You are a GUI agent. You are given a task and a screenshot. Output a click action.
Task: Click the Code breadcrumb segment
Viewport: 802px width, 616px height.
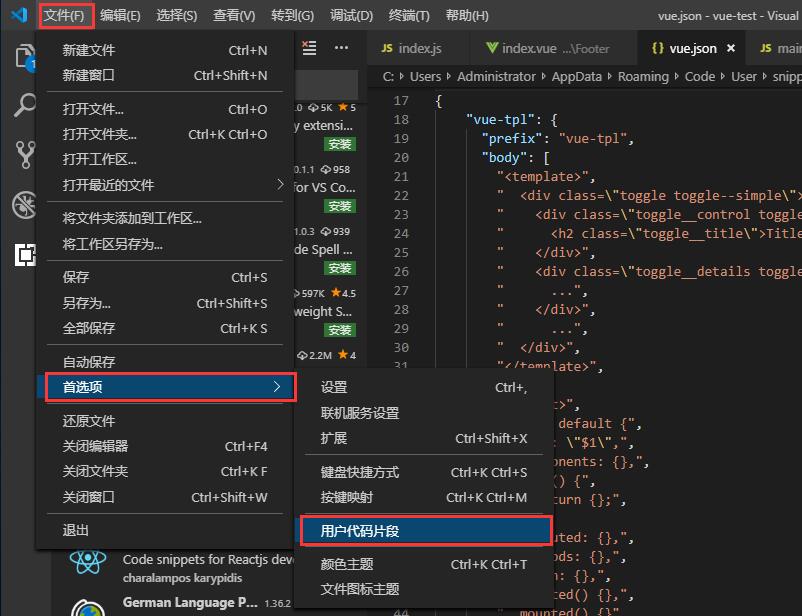coord(700,77)
